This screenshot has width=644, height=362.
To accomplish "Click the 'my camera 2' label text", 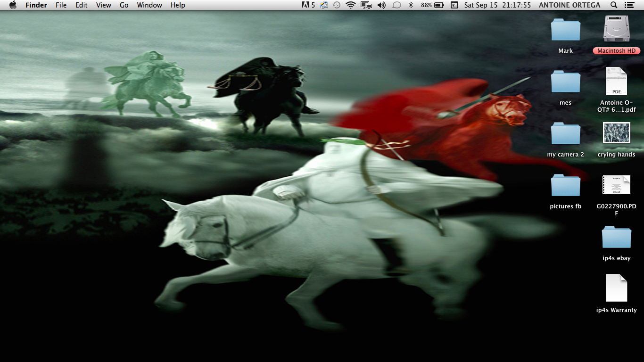I will (566, 155).
